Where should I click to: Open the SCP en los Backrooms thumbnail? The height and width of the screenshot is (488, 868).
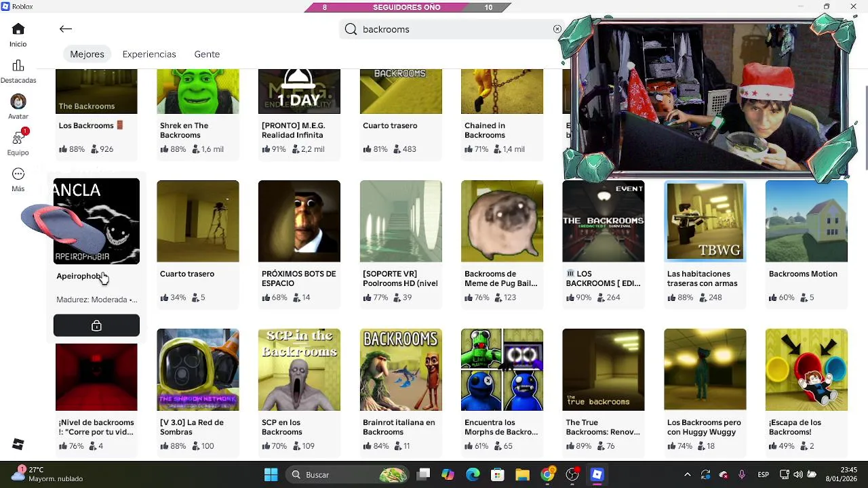pyautogui.click(x=299, y=369)
